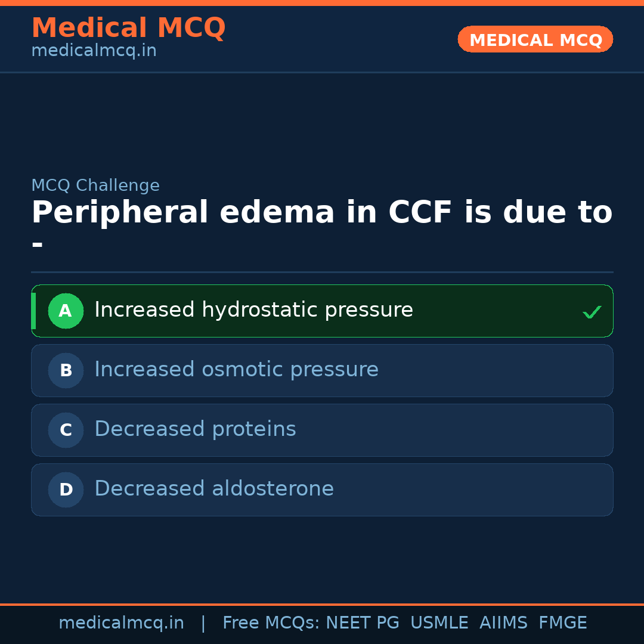Viewport: 644px width, 644px height.
Task: Click the orange MEDICAL MCQ badge
Action: [535, 39]
